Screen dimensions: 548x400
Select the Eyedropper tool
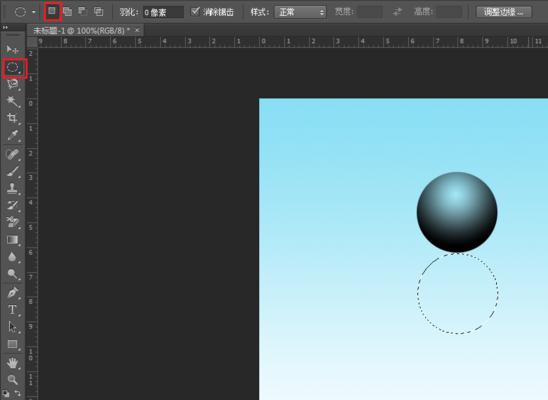tap(13, 135)
